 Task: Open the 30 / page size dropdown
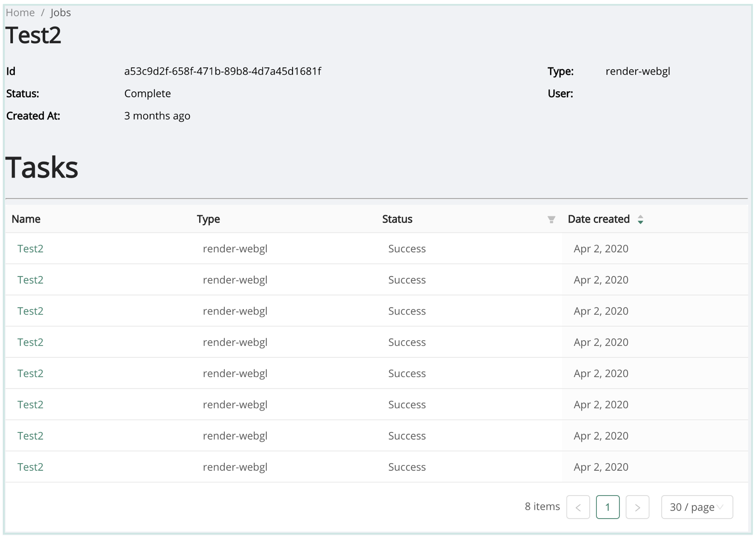click(x=696, y=507)
